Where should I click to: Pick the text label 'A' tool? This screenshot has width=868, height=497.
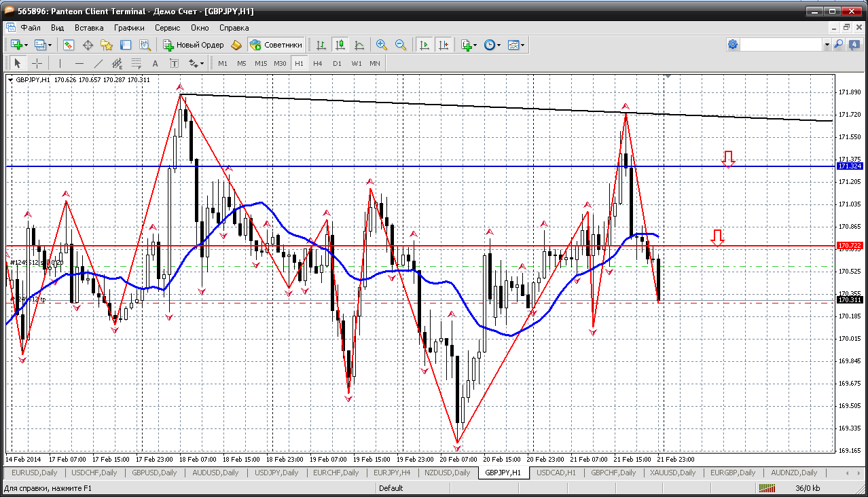point(155,63)
